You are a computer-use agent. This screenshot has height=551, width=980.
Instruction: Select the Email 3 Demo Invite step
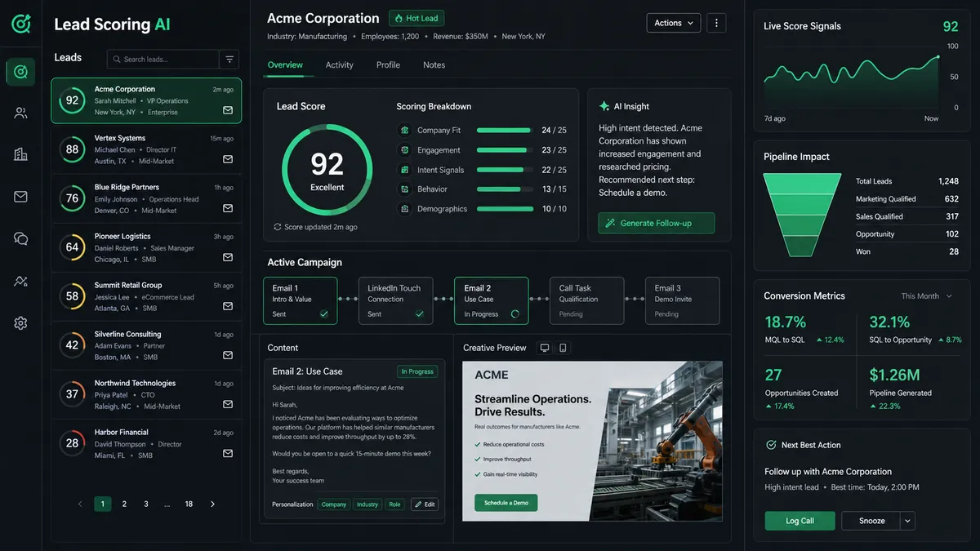pos(683,300)
